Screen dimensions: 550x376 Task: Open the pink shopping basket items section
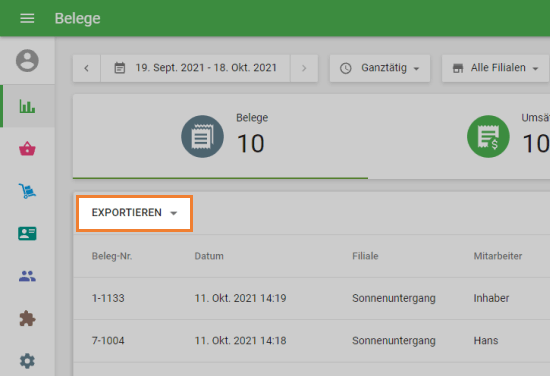click(x=27, y=148)
